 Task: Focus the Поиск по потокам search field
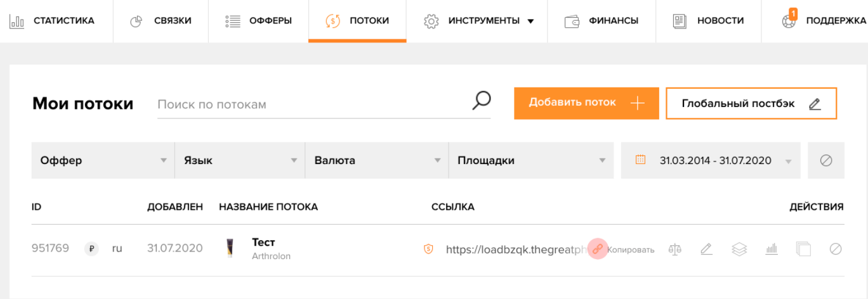pos(311,105)
